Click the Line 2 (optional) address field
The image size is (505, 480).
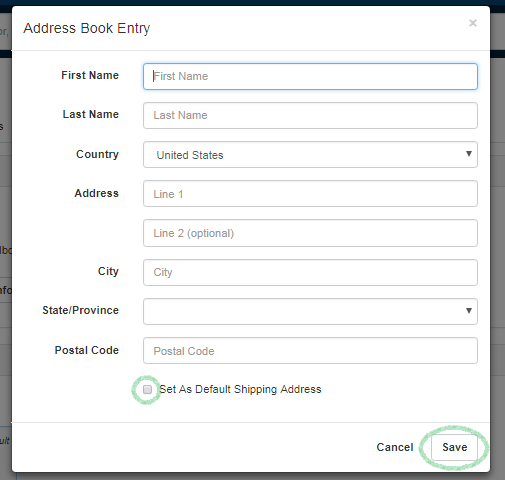coord(310,233)
